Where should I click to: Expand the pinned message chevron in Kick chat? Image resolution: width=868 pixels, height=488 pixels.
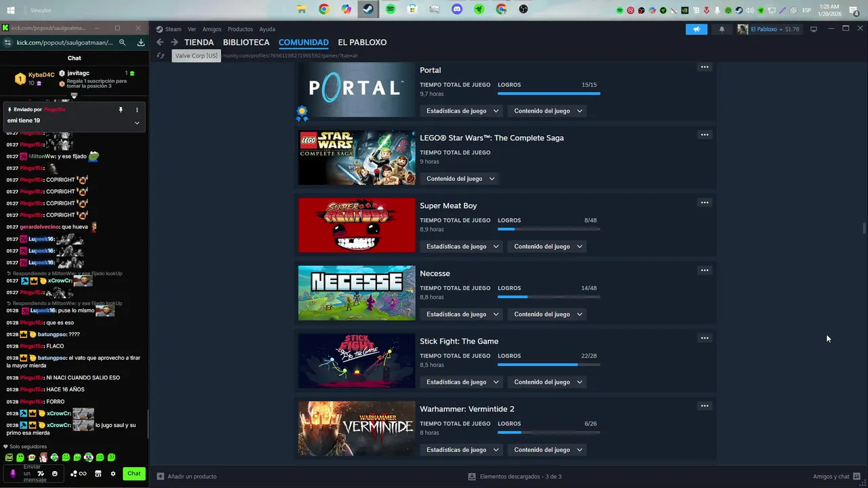[x=137, y=123]
